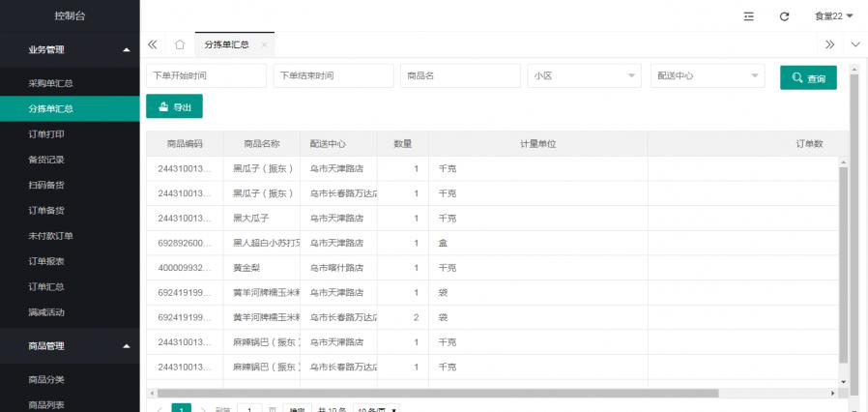Open 订单打印 in the sidebar
This screenshot has height=412, width=868.
click(x=46, y=134)
